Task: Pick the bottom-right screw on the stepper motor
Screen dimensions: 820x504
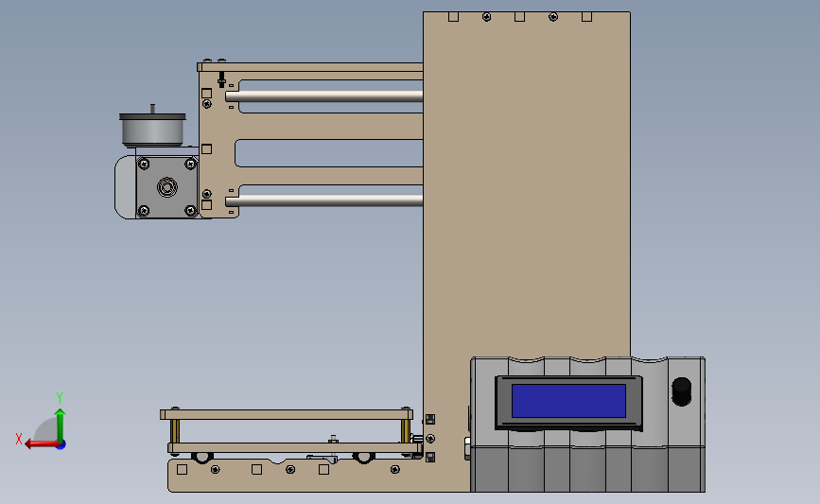Action: (191, 211)
